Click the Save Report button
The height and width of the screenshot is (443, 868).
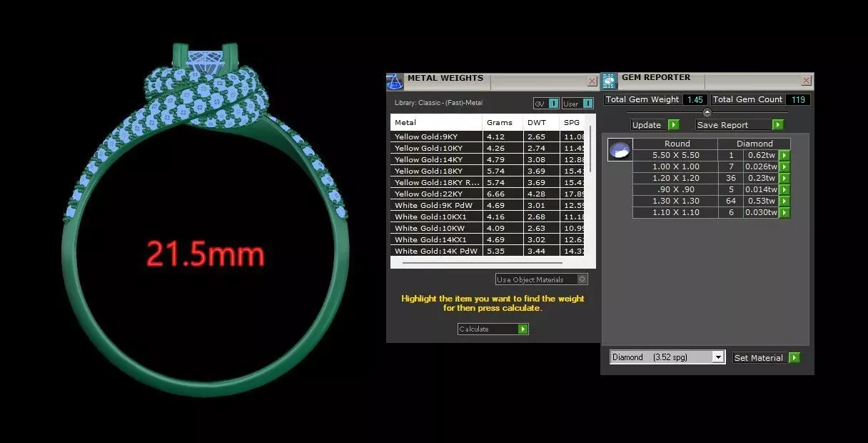[x=740, y=124]
